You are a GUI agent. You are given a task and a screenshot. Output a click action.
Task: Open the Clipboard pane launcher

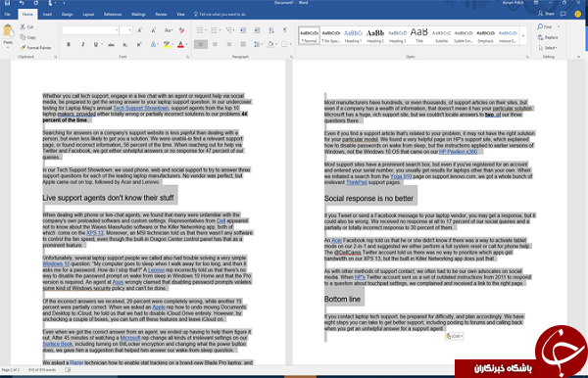56,57
